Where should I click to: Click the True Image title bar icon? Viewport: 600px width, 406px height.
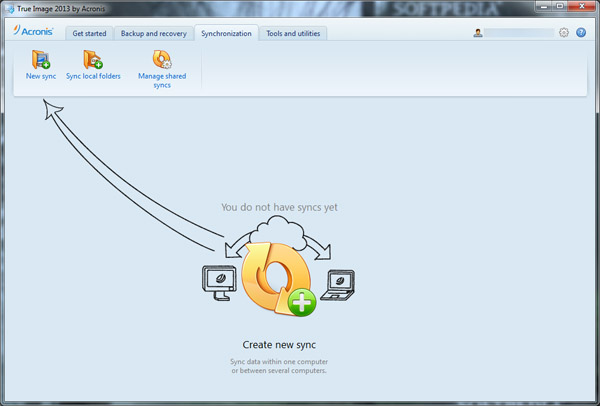(x=9, y=8)
